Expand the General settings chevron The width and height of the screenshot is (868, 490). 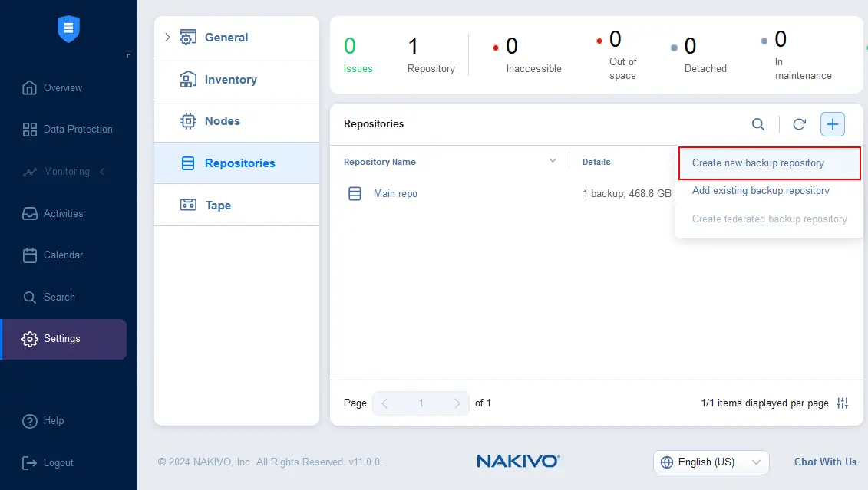[167, 37]
